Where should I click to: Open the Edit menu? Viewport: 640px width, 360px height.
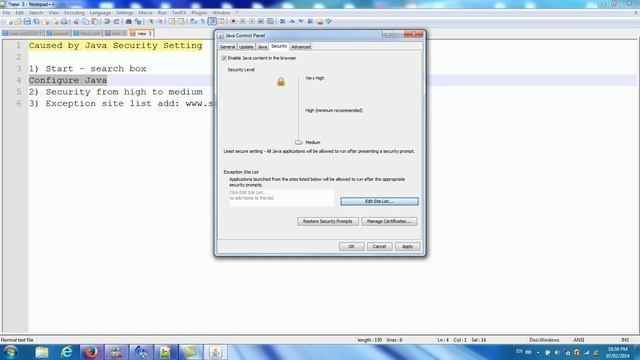click(19, 13)
